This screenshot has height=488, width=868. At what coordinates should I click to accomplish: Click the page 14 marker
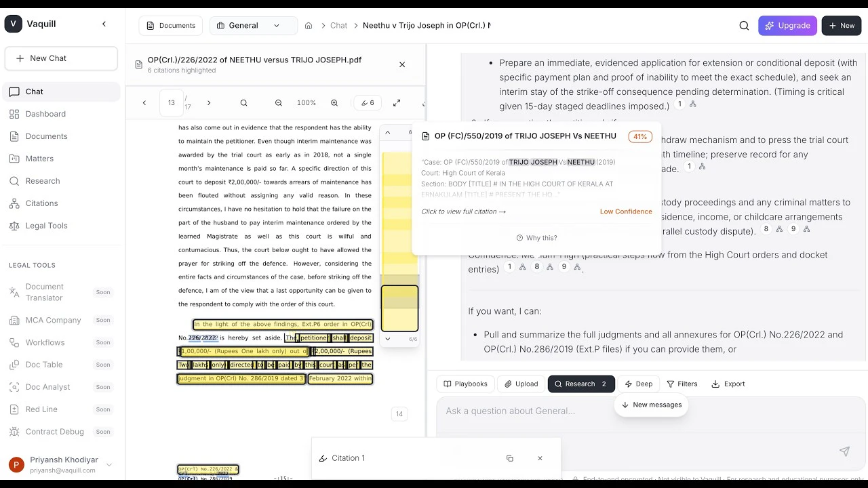pos(399,413)
